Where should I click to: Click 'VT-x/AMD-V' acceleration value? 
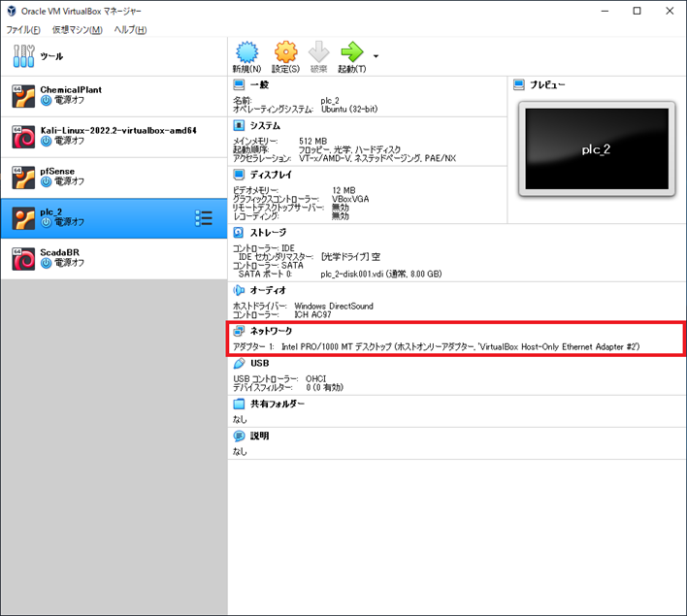click(x=324, y=158)
